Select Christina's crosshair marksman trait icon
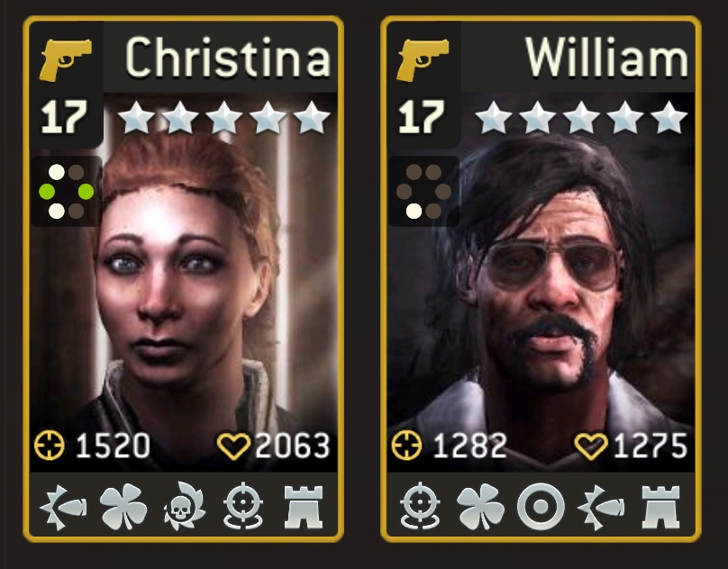This screenshot has width=728, height=569. [243, 506]
